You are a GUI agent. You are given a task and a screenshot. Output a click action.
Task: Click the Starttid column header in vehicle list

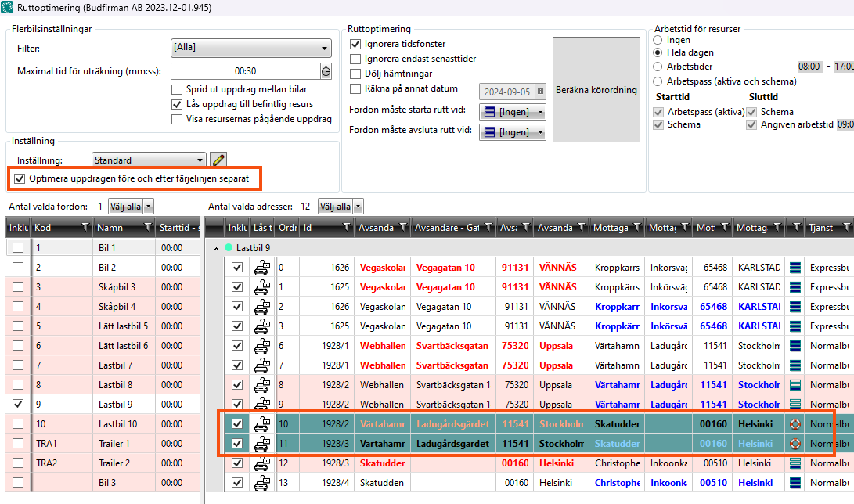174,228
